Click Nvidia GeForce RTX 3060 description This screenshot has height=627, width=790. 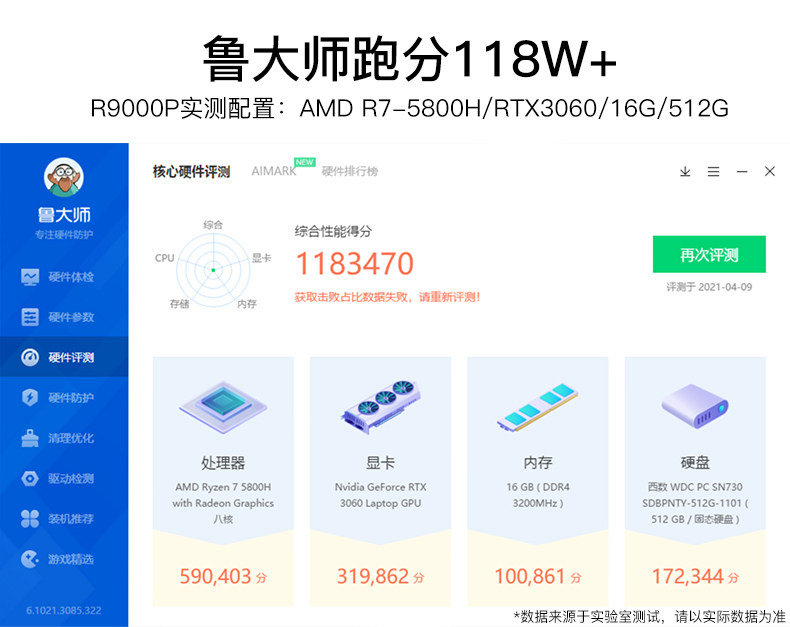pos(380,495)
